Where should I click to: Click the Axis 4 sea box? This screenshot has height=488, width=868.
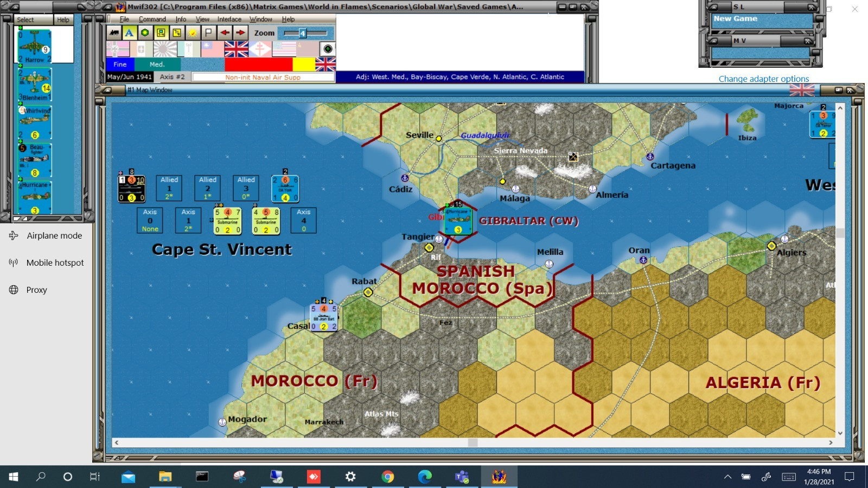coord(304,220)
